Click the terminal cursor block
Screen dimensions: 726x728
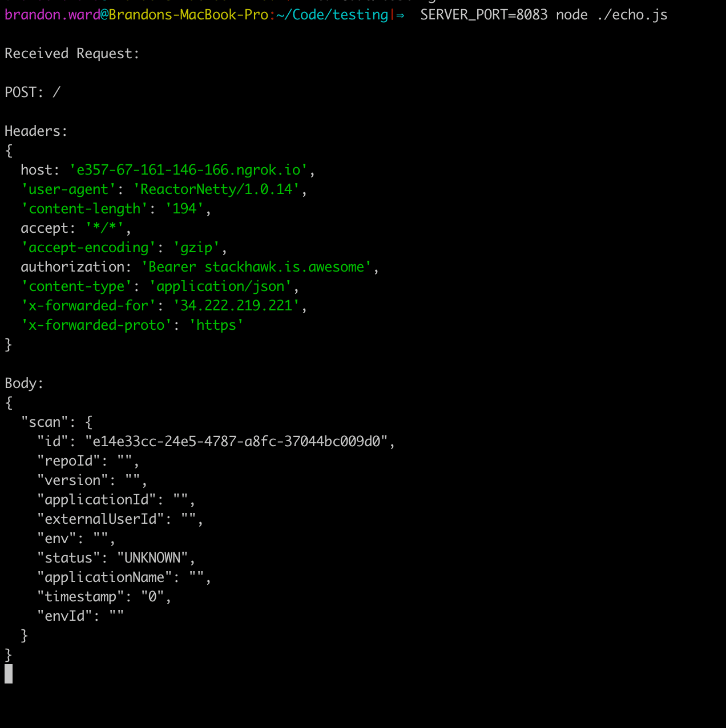9,674
